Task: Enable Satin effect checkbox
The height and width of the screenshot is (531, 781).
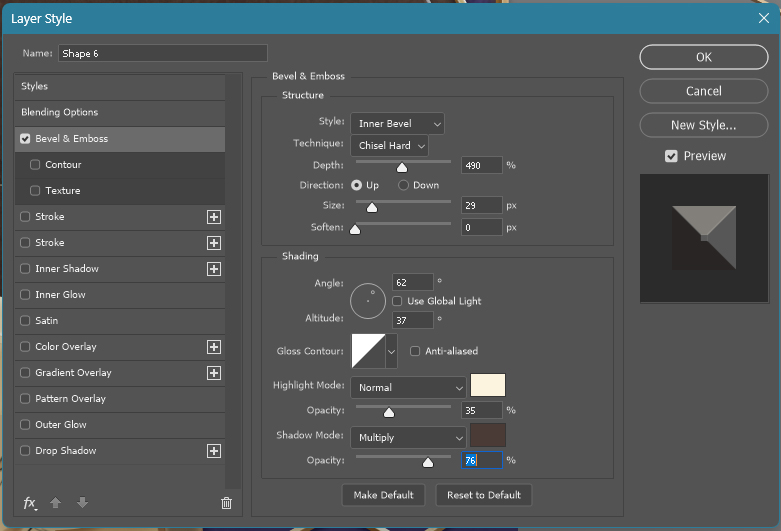Action: coord(25,320)
